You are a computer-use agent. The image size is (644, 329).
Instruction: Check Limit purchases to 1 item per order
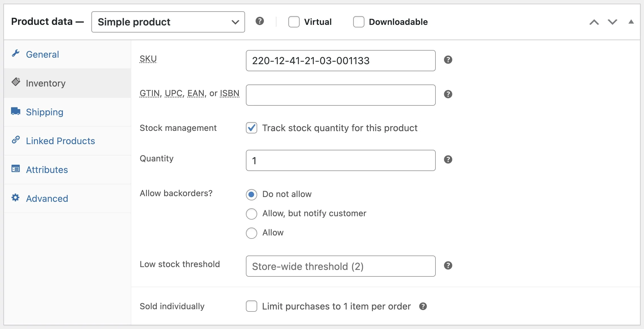click(252, 306)
